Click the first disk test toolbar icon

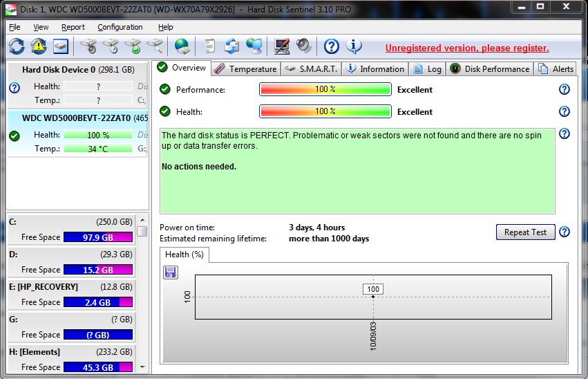coord(88,46)
